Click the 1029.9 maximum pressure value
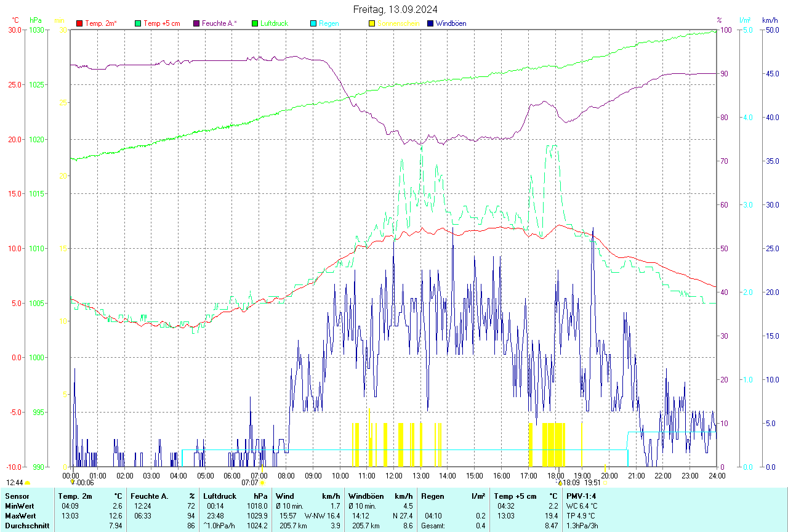 (257, 515)
